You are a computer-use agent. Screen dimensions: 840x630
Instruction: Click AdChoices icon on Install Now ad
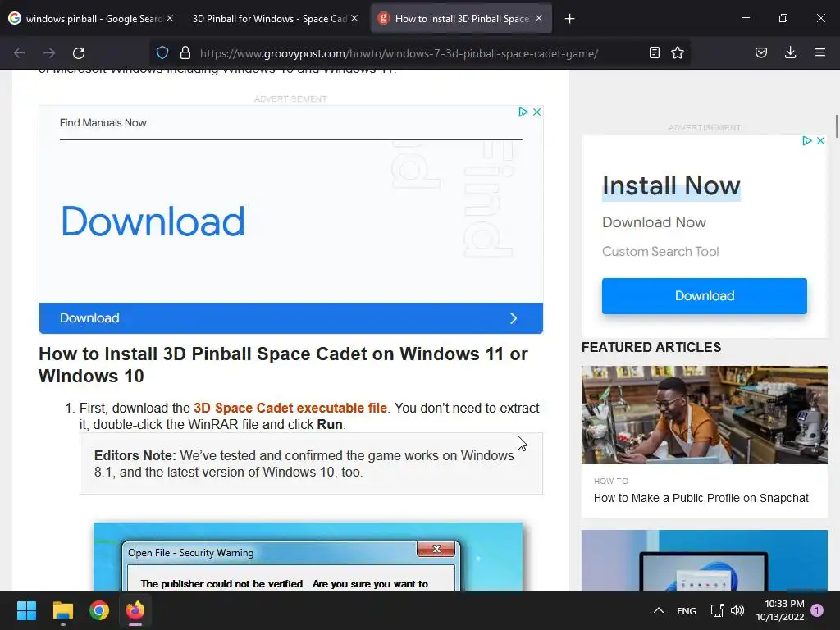(x=807, y=141)
